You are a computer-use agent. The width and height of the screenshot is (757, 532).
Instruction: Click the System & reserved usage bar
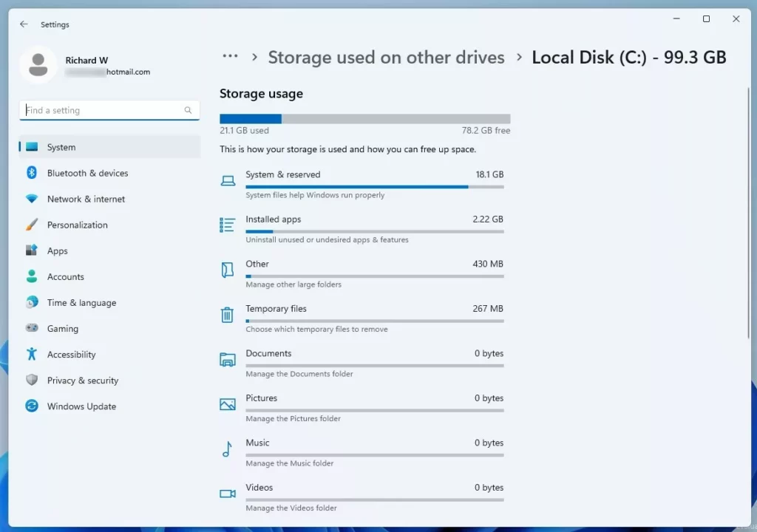pos(375,187)
